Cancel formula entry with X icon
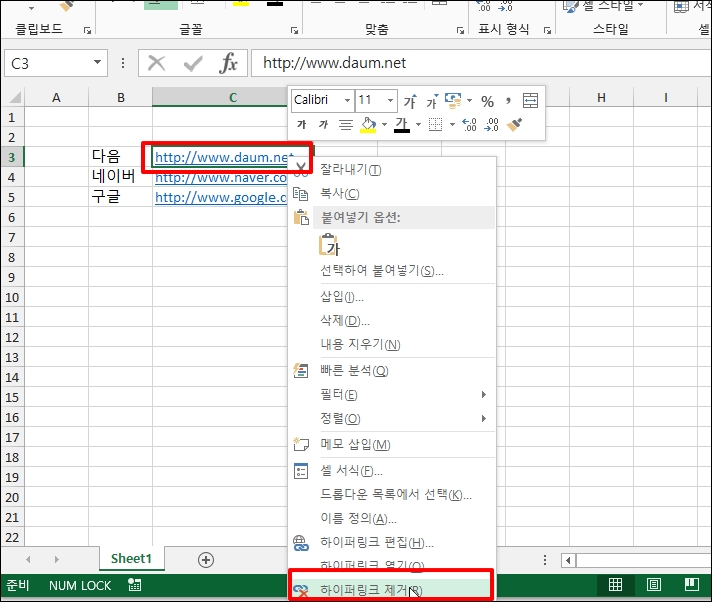Screen dimensions: 712x602 [156, 63]
